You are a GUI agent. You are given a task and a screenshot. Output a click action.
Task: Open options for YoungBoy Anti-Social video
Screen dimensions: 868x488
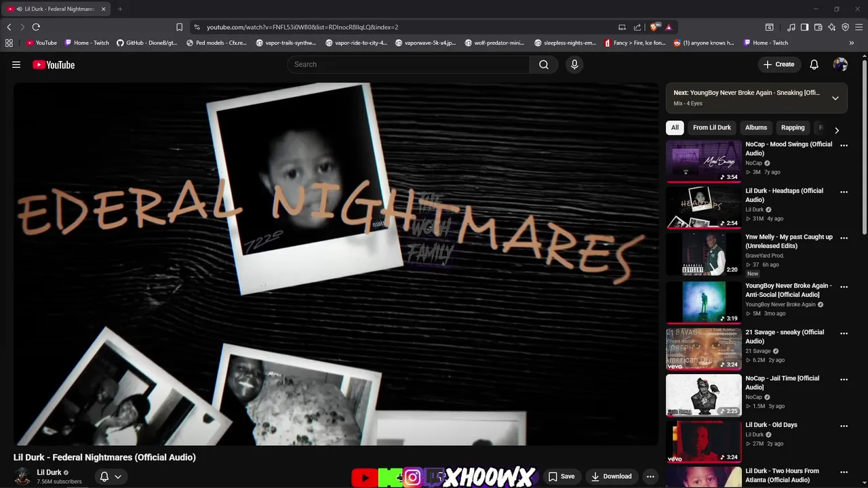click(x=844, y=287)
